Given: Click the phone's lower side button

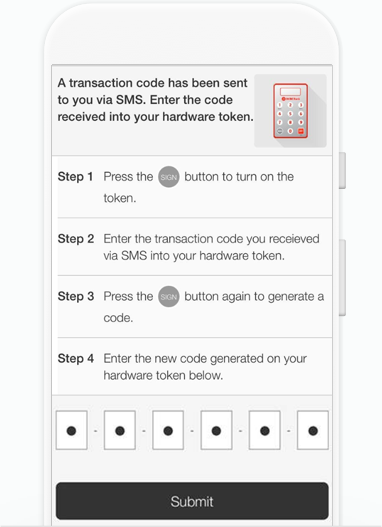Looking at the screenshot, I should tap(342, 278).
